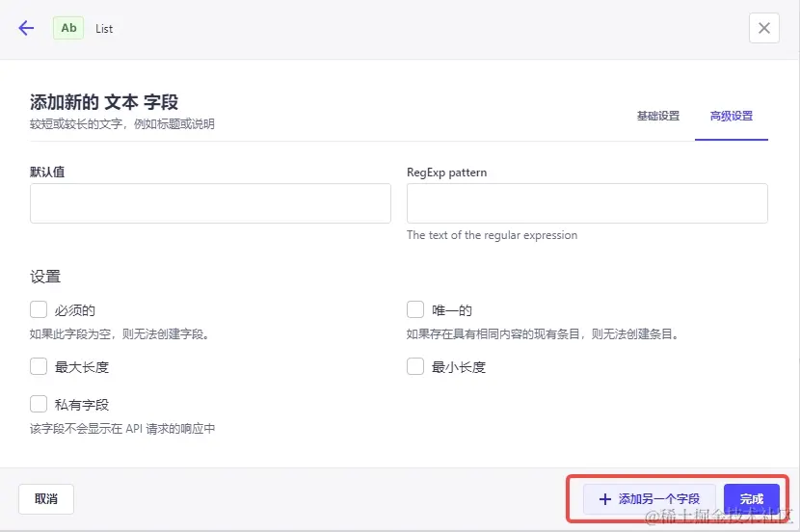The height and width of the screenshot is (532, 800).
Task: Check the 最大长度 option
Action: 39,366
